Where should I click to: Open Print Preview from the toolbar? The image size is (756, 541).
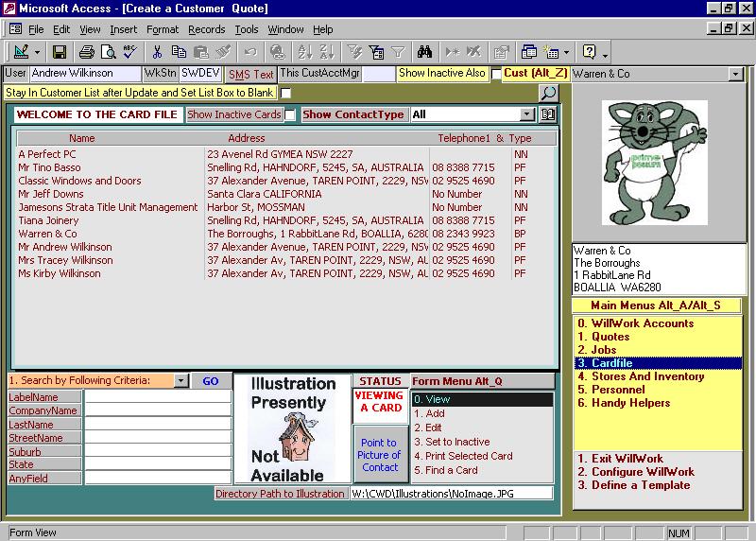[x=107, y=52]
